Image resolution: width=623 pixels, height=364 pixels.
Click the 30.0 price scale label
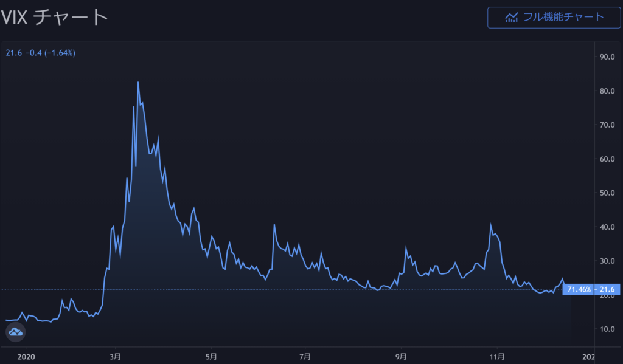coord(608,261)
